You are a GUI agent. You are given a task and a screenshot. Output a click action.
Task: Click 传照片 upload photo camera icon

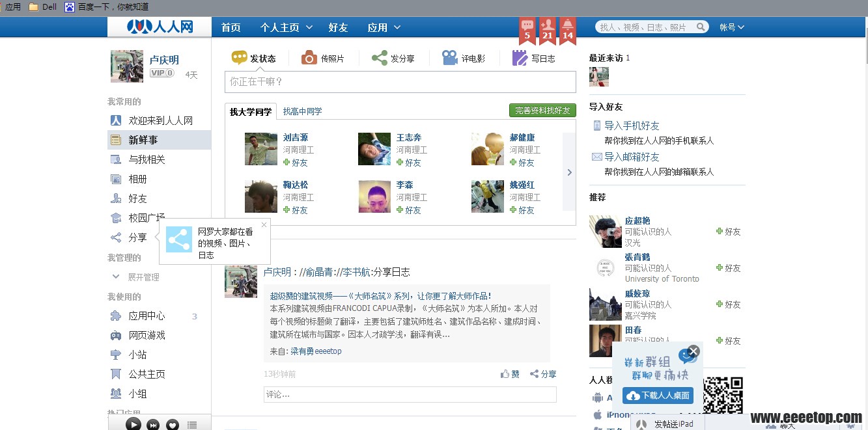click(x=309, y=58)
